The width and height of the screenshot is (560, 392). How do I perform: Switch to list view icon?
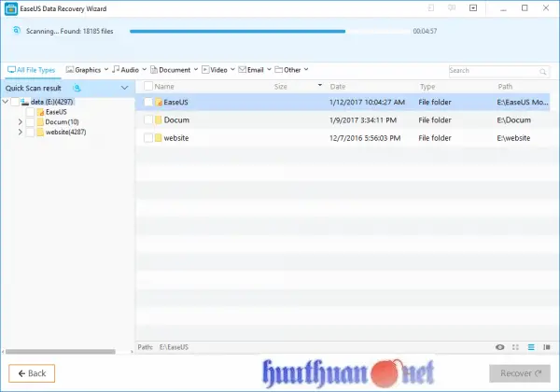pos(531,347)
